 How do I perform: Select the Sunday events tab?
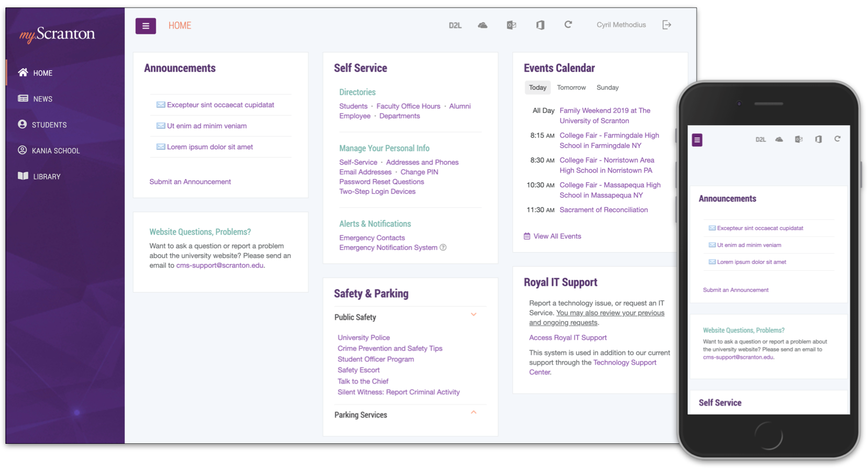607,88
